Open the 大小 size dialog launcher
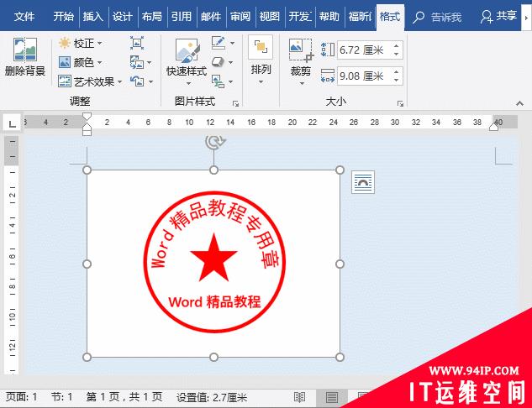This screenshot has width=532, height=408. 400,104
